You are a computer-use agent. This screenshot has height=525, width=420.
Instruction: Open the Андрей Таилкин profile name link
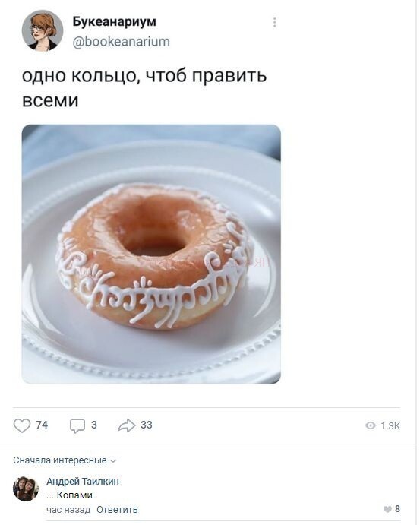click(83, 482)
